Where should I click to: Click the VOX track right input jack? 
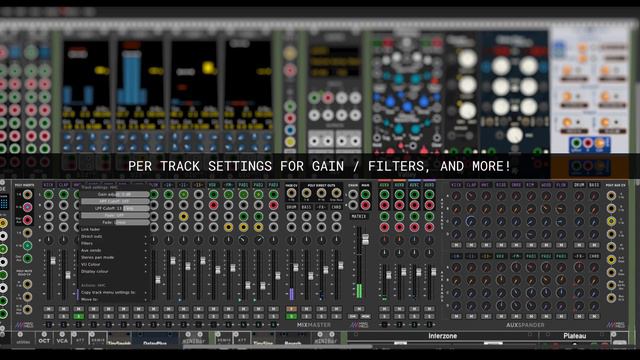point(213,205)
